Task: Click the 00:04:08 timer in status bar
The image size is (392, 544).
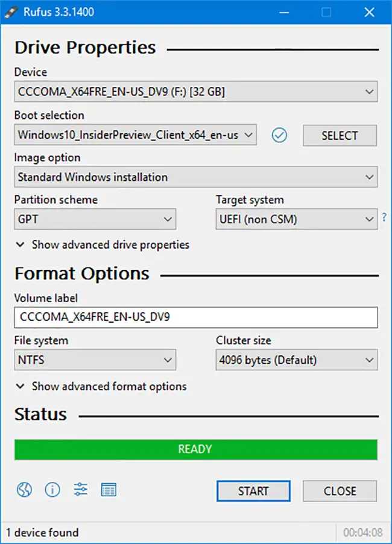Action: pos(363,533)
